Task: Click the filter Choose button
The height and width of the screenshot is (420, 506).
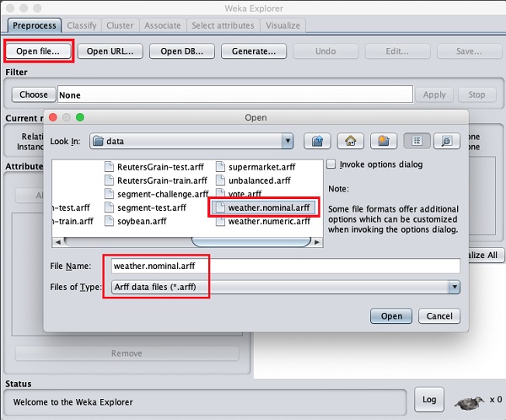Action: coord(34,94)
